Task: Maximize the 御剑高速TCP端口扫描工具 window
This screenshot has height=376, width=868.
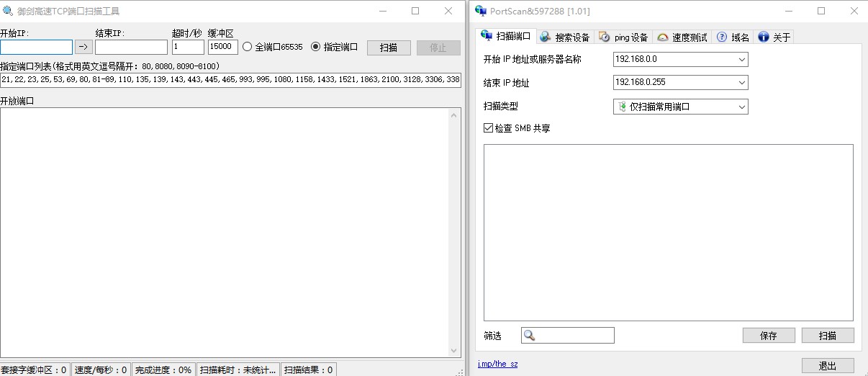Action: [x=415, y=11]
